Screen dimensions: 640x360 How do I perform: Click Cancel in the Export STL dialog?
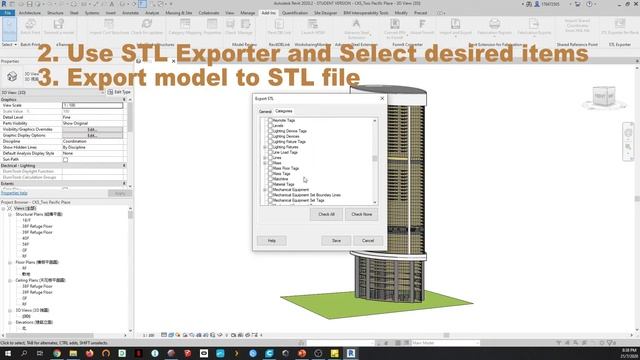click(x=368, y=241)
